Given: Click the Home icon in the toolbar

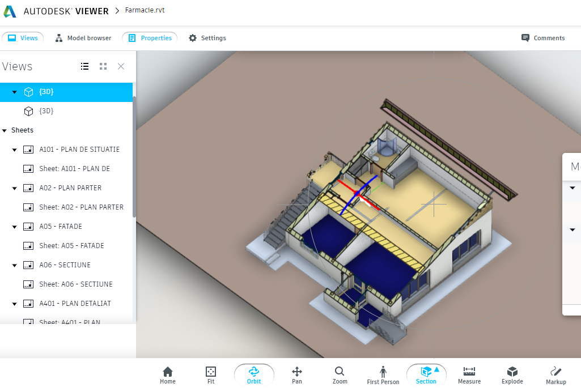Looking at the screenshot, I should [167, 374].
